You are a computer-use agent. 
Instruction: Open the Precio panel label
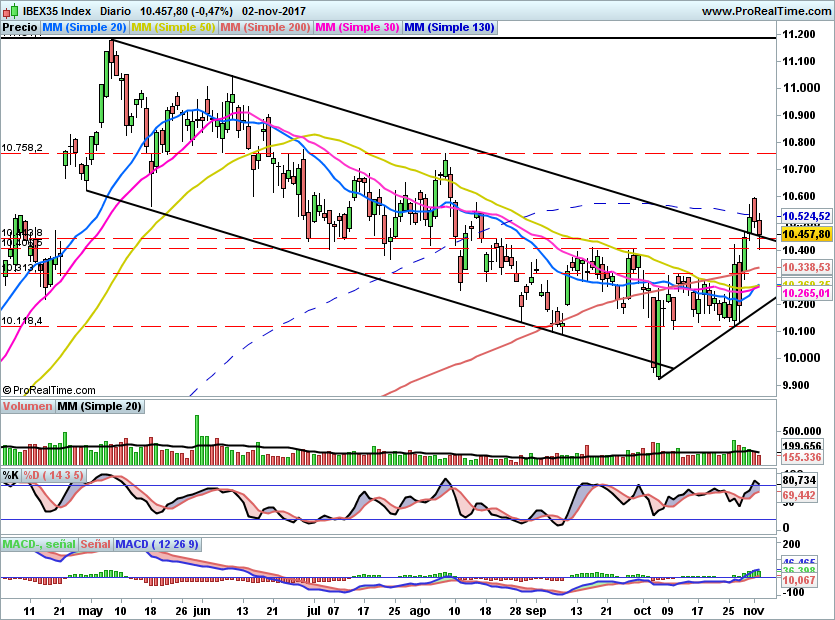20,28
